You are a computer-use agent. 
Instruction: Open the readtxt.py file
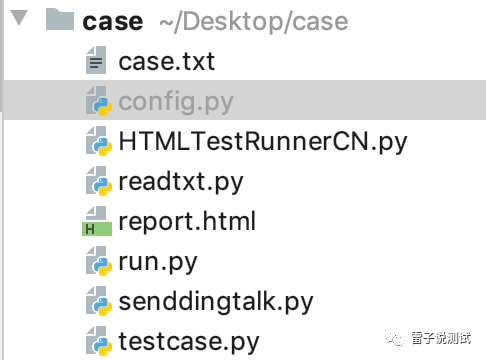(181, 182)
